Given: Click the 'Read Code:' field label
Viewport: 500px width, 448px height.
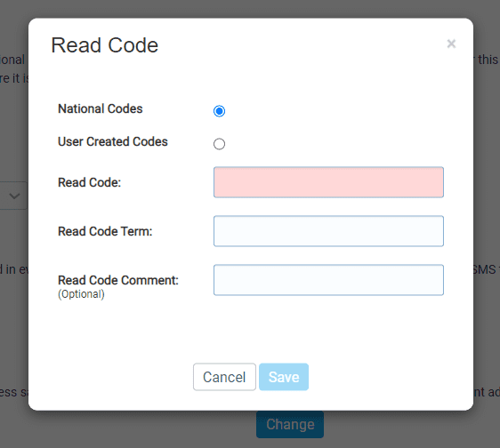Looking at the screenshot, I should 89,182.
